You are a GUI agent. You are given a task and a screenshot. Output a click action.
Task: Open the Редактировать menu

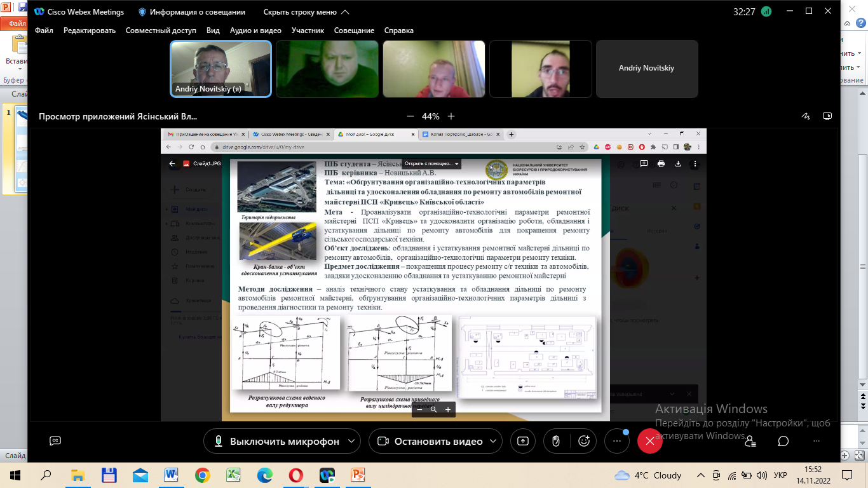[90, 30]
